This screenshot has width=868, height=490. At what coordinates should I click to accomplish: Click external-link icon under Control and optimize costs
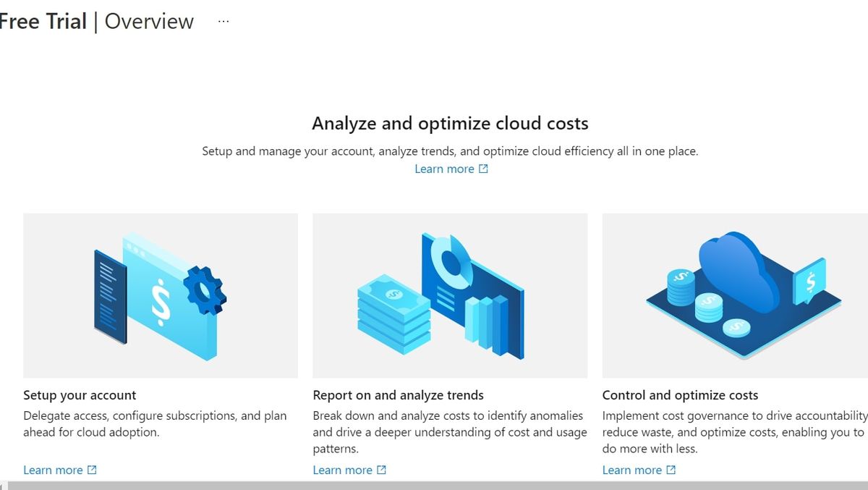click(x=671, y=470)
